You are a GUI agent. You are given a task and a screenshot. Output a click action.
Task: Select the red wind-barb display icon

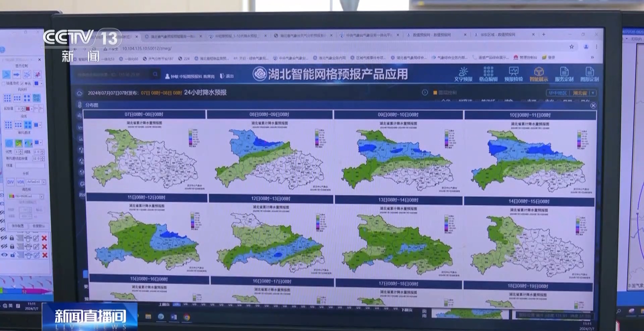[x=37, y=74]
